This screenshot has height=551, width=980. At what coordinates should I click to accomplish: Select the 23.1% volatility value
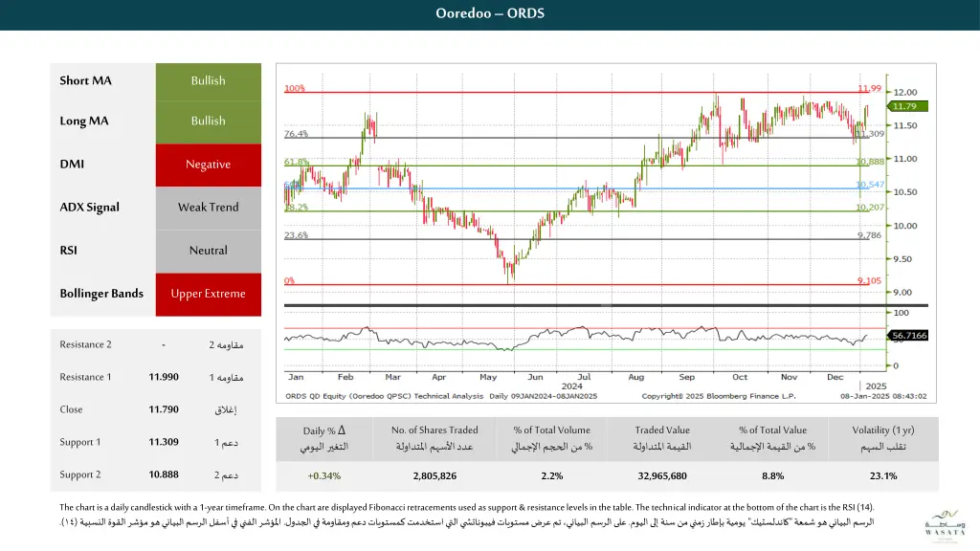tap(883, 476)
